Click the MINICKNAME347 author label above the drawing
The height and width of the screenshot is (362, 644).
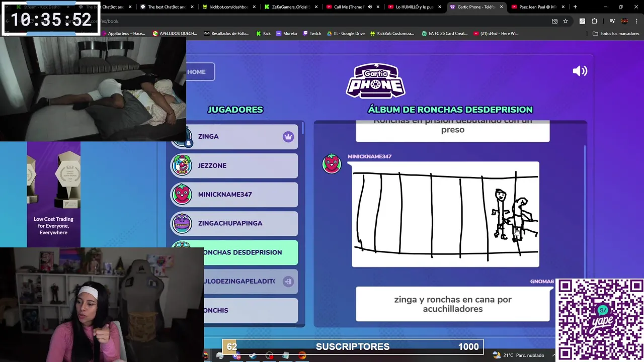coord(369,156)
